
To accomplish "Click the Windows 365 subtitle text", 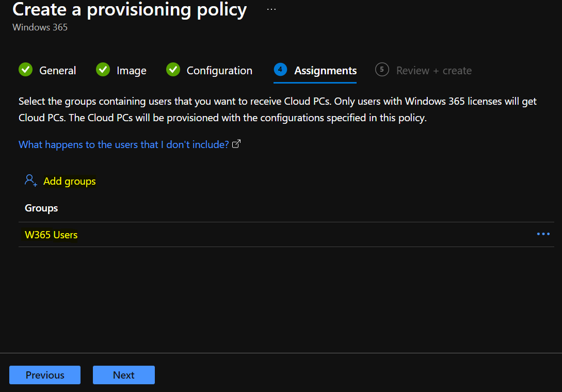I will coord(40,27).
